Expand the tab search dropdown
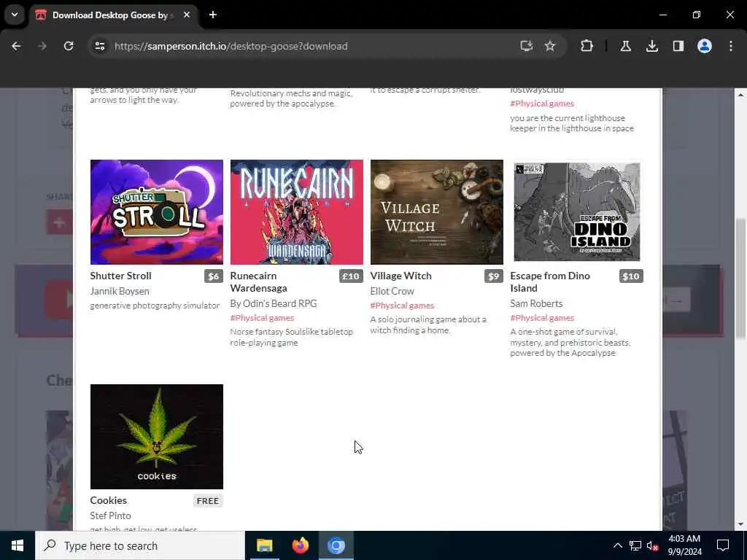 (15, 15)
